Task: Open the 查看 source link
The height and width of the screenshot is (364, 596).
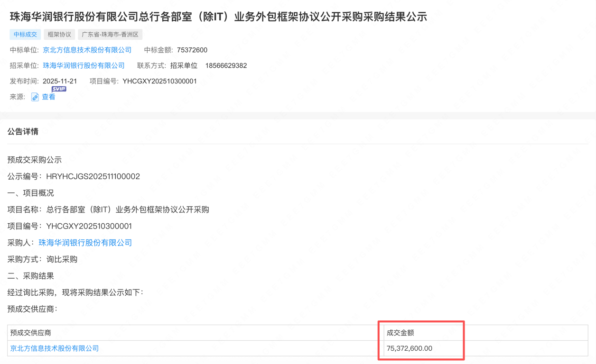Action: point(48,97)
